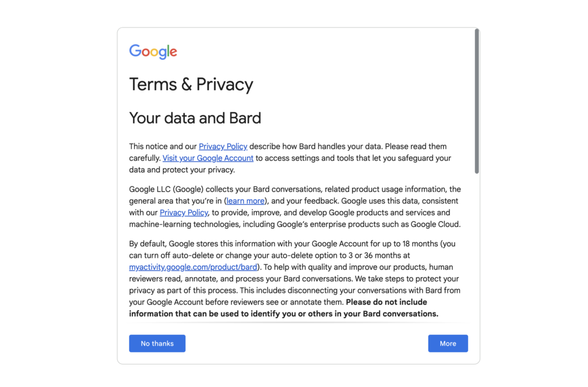588x387 pixels.
Task: Decline with the No thanks button
Action: coord(157,343)
